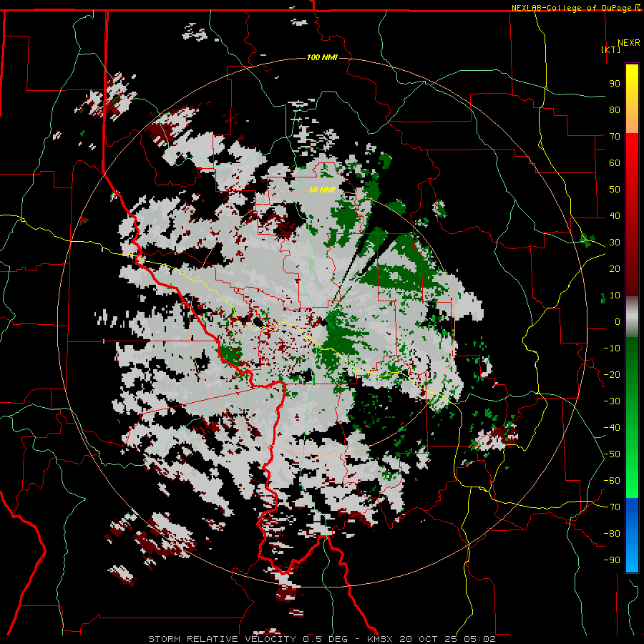Click the positive 60 knot scale label
Image resolution: width=644 pixels, height=644 pixels.
pos(615,162)
